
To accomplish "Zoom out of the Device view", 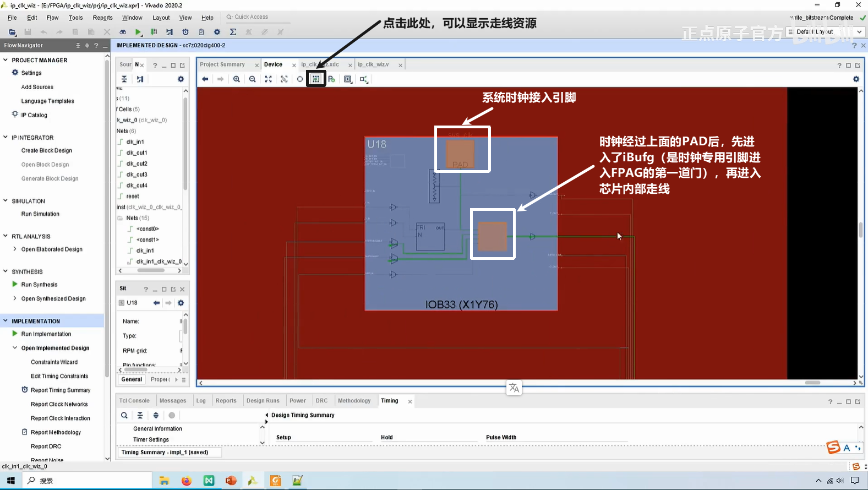I will [252, 79].
